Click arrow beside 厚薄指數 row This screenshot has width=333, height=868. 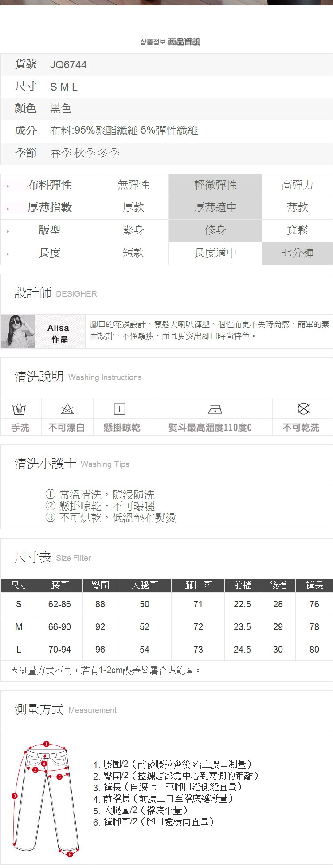[8, 209]
